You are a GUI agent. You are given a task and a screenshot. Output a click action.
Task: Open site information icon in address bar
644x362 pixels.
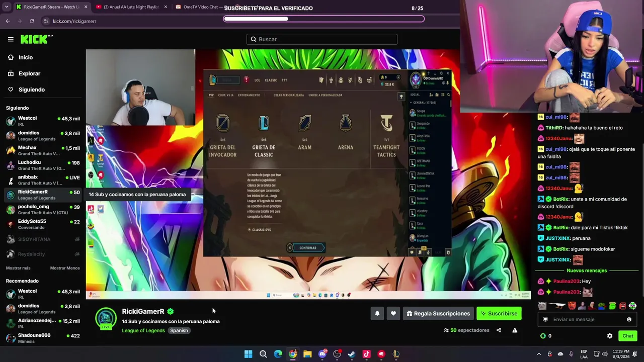point(46,21)
